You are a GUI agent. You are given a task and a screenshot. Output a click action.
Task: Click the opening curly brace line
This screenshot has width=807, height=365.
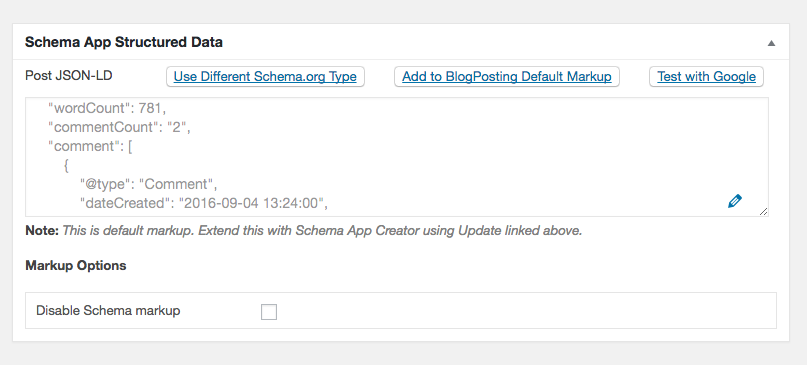66,166
